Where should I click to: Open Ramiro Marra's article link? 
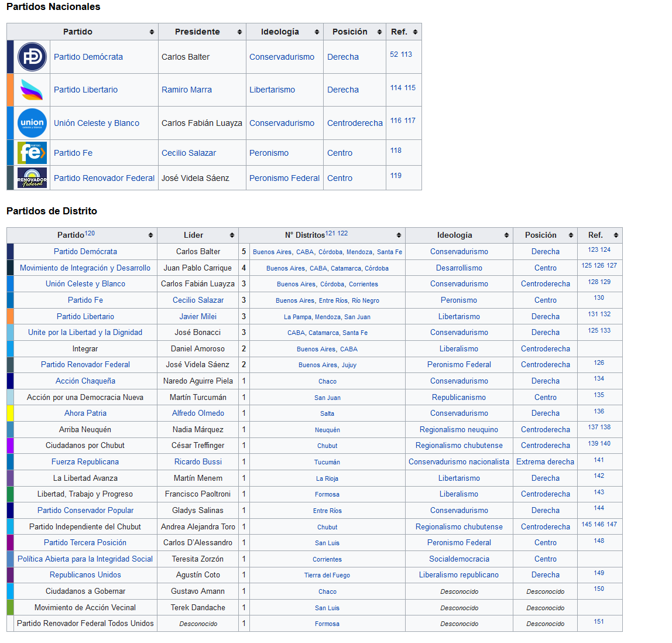[187, 90]
